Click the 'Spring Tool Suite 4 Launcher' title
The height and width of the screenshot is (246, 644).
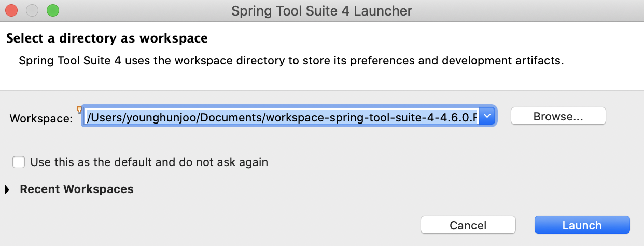322,10
